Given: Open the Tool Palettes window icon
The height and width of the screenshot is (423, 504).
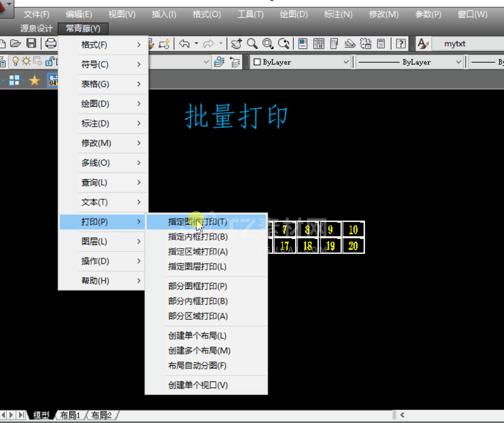Looking at the screenshot, I should pos(334,43).
